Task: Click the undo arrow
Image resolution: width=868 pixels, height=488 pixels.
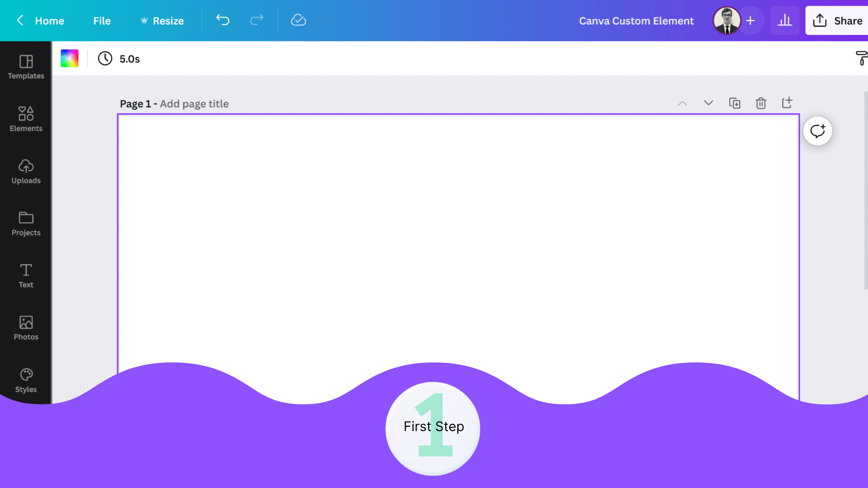Action: [x=223, y=20]
